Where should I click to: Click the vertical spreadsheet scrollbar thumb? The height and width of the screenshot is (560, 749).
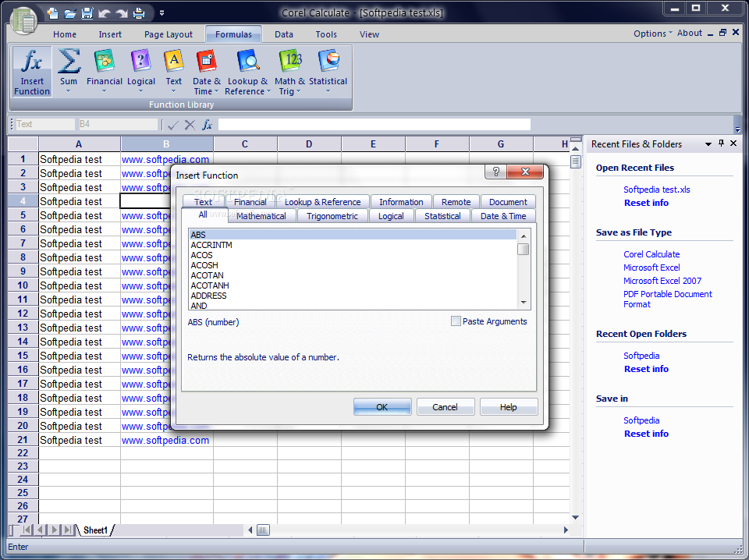point(576,162)
